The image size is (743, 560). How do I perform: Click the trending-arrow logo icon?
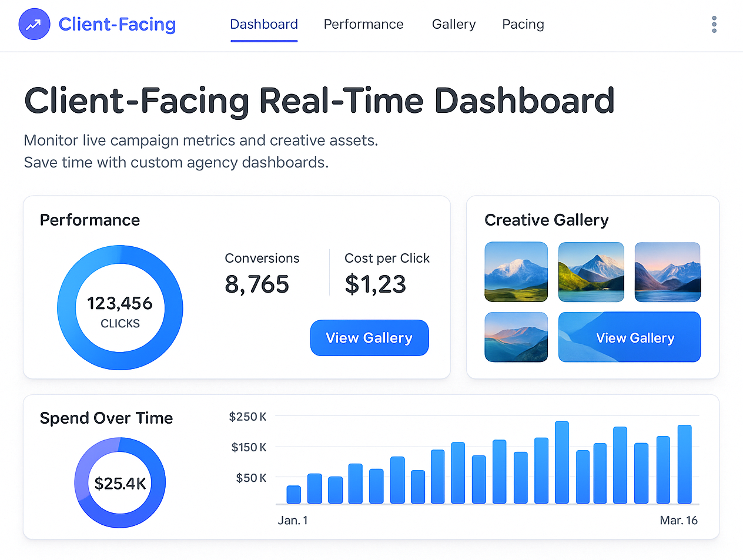[34, 24]
